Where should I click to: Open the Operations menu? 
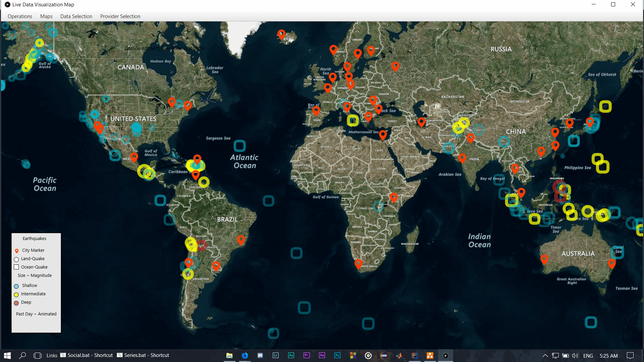(x=20, y=16)
